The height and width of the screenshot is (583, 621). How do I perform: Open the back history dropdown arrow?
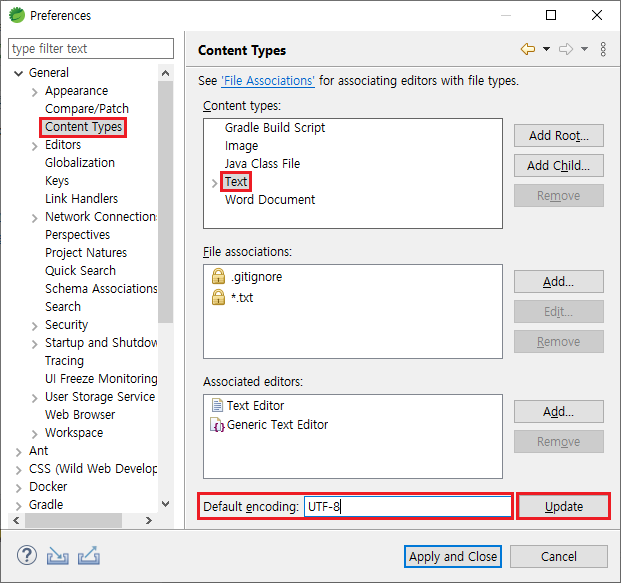coord(546,49)
